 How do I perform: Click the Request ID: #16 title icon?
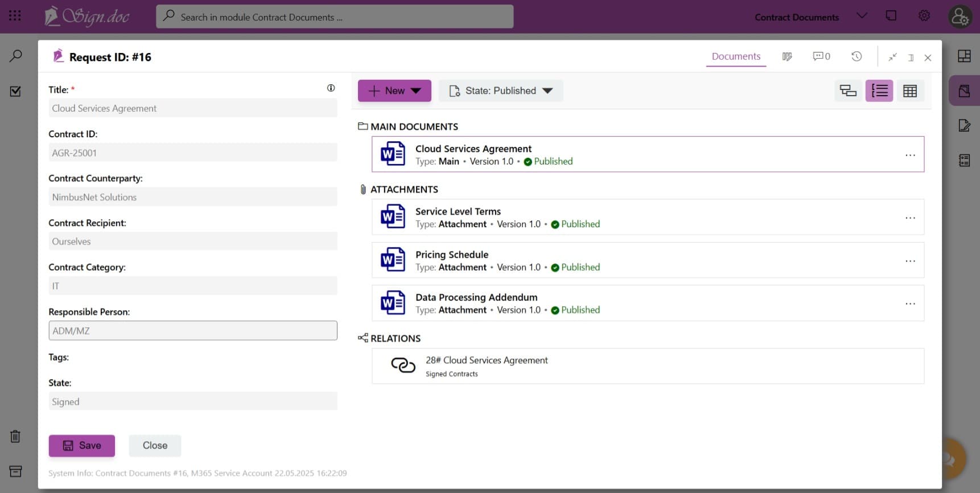(x=58, y=56)
